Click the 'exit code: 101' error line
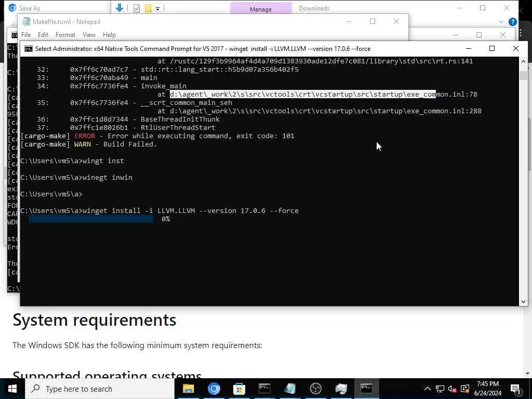The height and width of the screenshot is (399, 532). point(157,136)
